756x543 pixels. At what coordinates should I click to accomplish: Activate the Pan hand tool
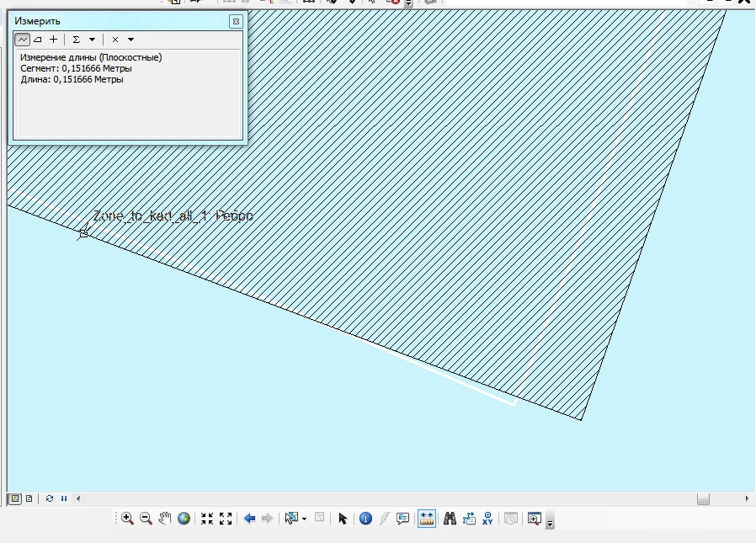coord(165,519)
